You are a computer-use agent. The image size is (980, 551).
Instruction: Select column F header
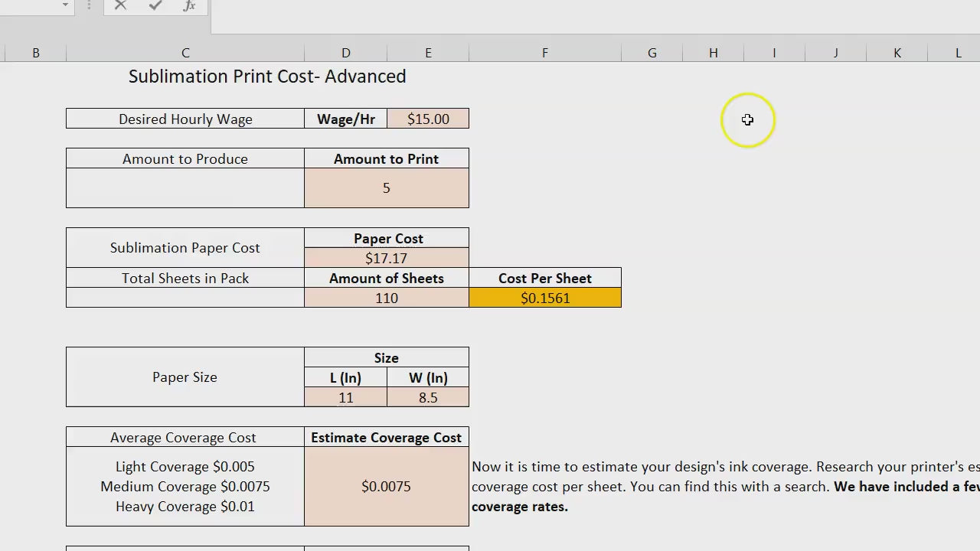pyautogui.click(x=545, y=53)
